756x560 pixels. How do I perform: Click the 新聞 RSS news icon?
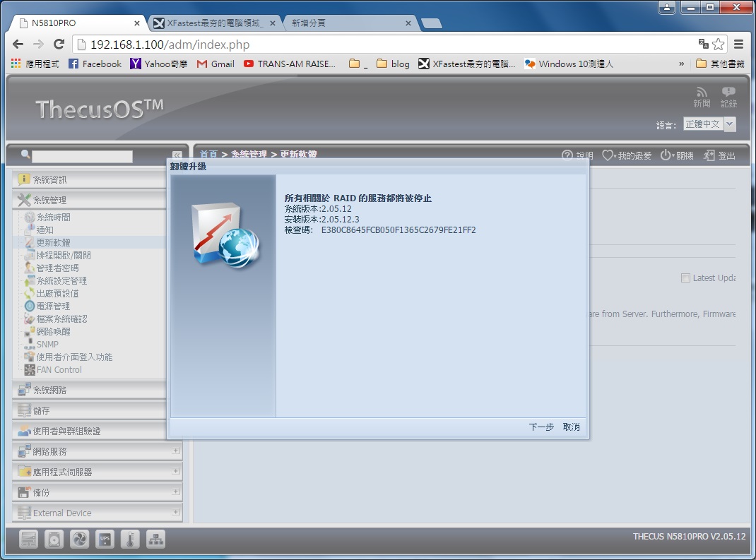coord(702,97)
